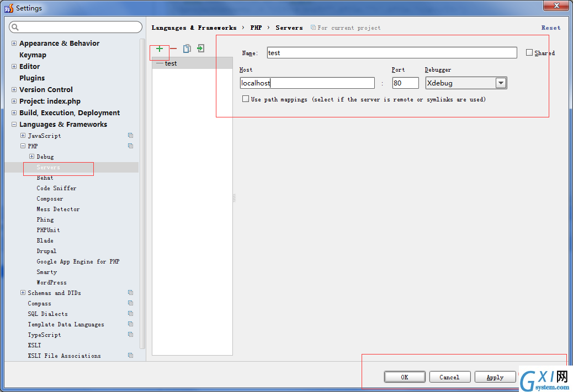Open Behat settings

[45, 178]
